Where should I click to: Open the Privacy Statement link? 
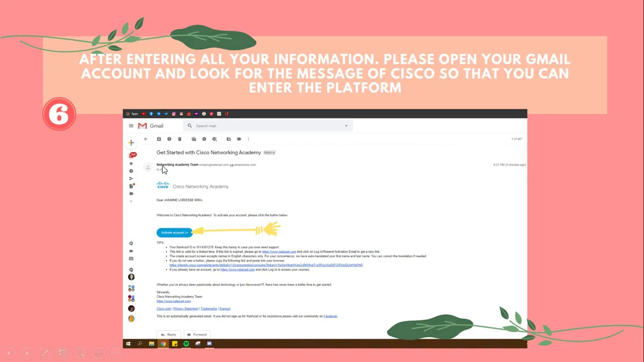click(186, 309)
